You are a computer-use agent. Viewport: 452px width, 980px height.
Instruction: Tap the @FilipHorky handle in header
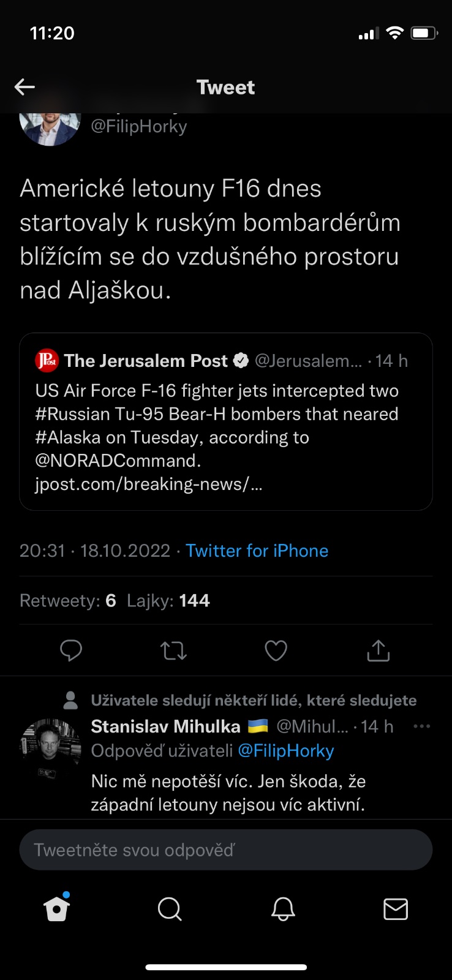pyautogui.click(x=139, y=126)
